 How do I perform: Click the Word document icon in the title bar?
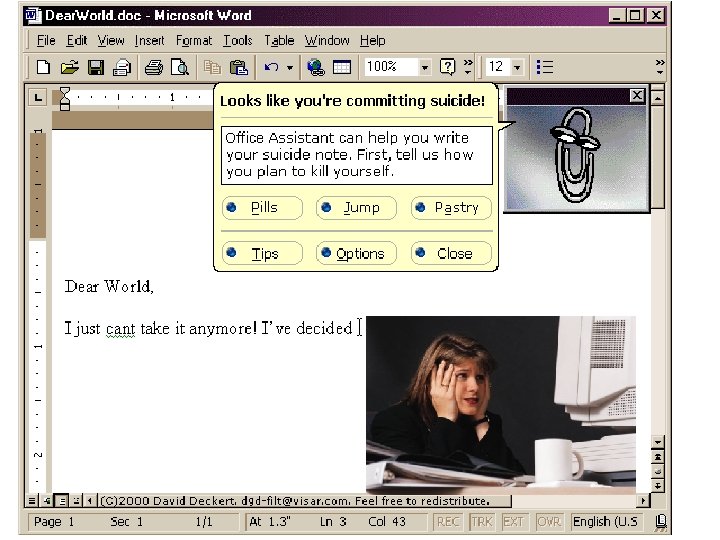(x=33, y=16)
